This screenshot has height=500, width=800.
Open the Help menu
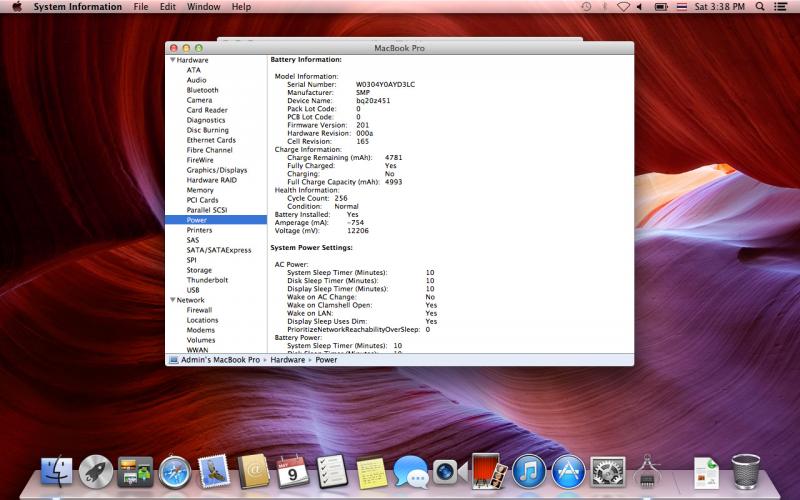pyautogui.click(x=241, y=7)
